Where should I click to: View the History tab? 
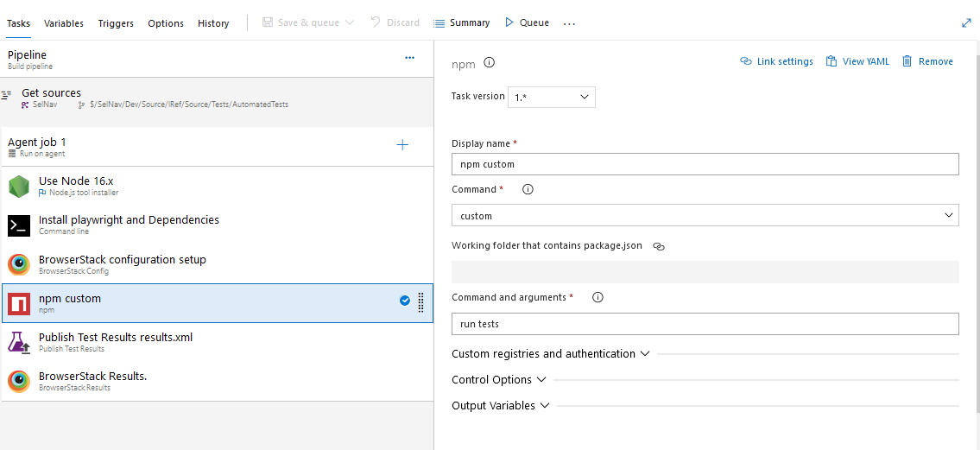213,23
